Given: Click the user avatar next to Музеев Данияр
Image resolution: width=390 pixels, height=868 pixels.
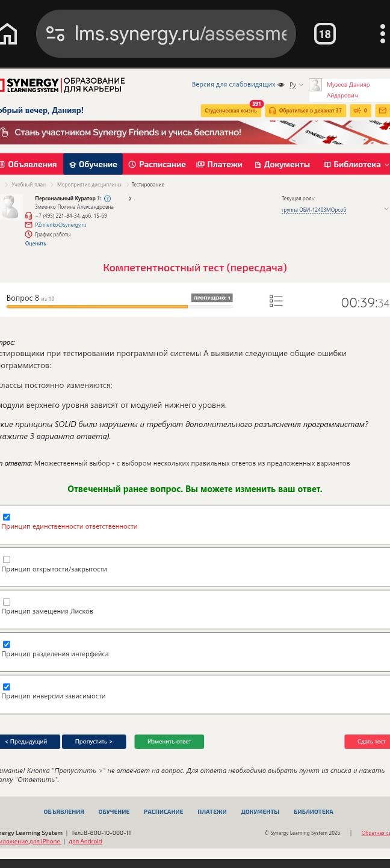Looking at the screenshot, I should tap(315, 85).
